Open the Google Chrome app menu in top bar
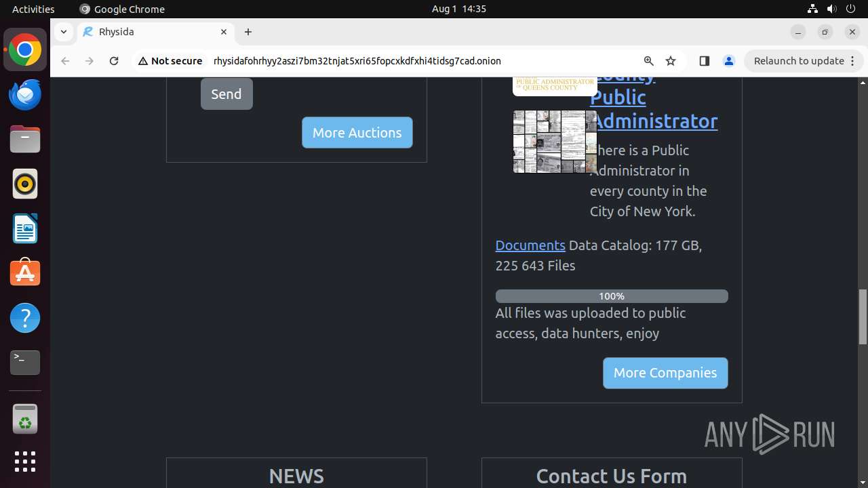Screen dimensions: 868x488 [x=122, y=9]
